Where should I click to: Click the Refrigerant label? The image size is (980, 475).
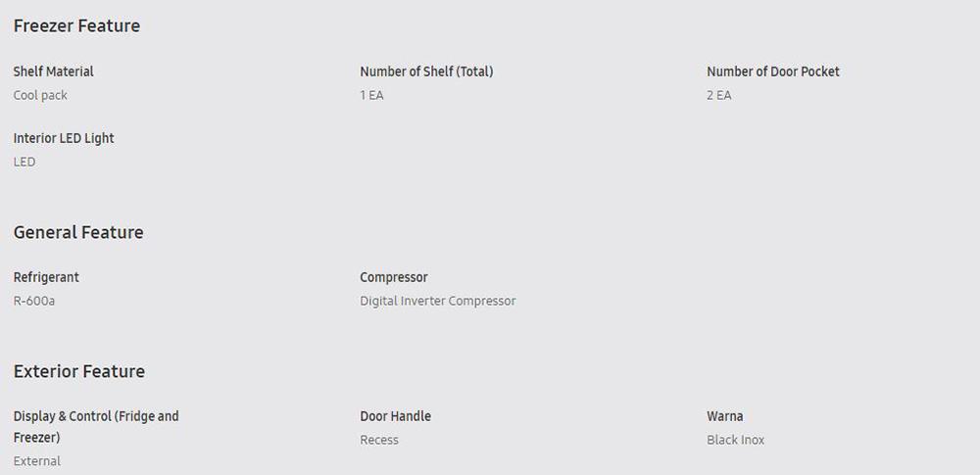(46, 277)
